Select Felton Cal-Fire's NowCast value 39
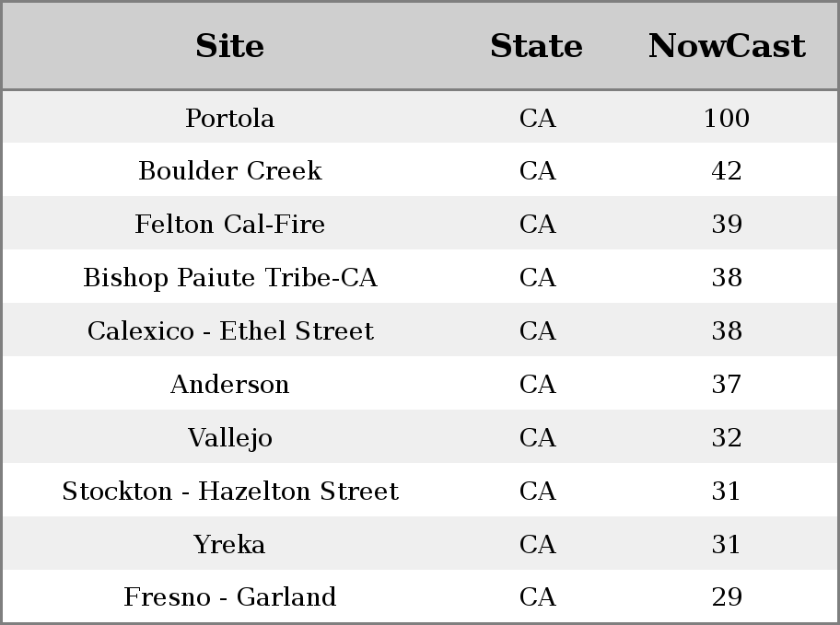 pos(727,224)
